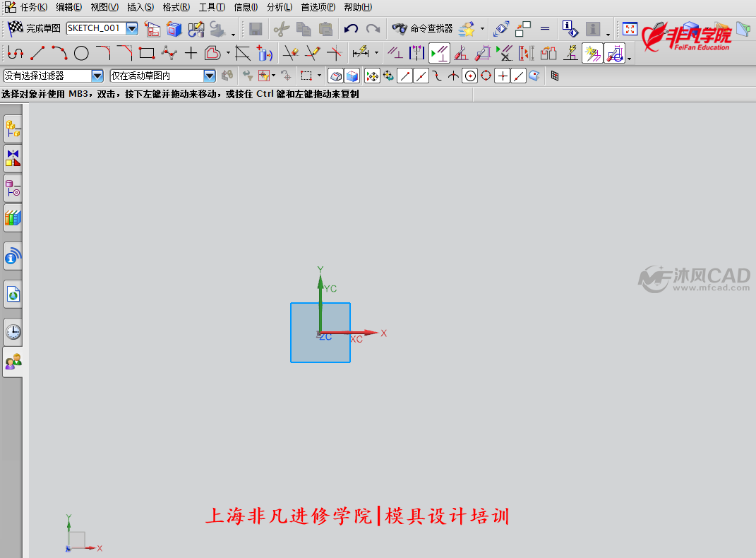Click the equals sign toolbar icon
Viewport: 756px width, 558px height.
(545, 29)
